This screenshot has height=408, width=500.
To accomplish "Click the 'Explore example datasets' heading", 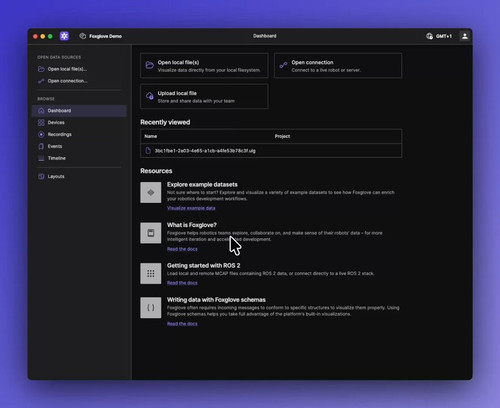I will 202,184.
